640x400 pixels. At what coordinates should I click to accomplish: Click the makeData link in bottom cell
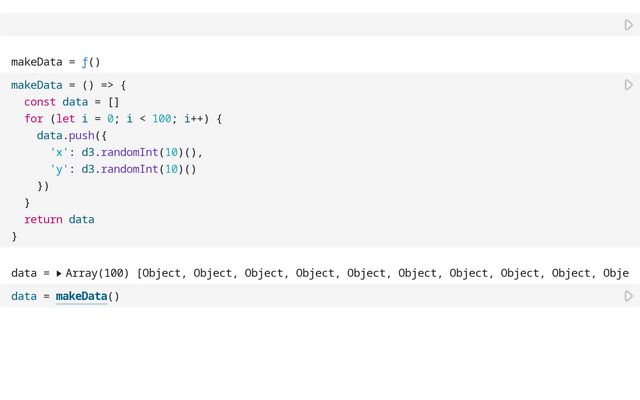pyautogui.click(x=81, y=296)
